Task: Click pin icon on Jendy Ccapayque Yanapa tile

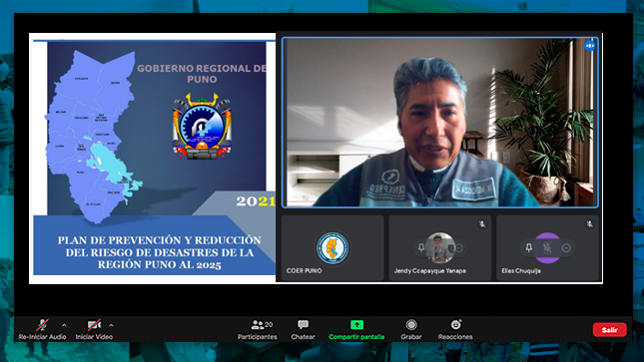Action: 421,247
